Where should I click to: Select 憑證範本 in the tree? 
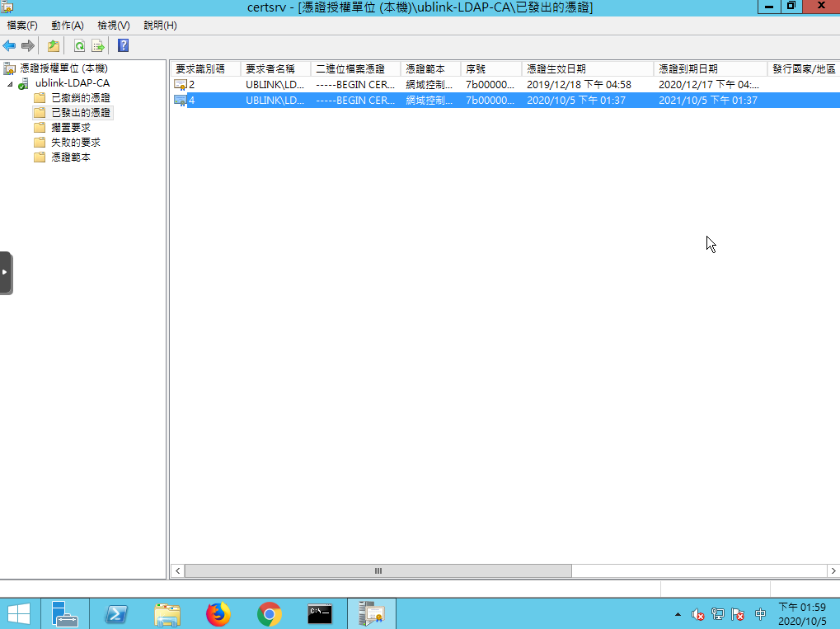[x=71, y=157]
